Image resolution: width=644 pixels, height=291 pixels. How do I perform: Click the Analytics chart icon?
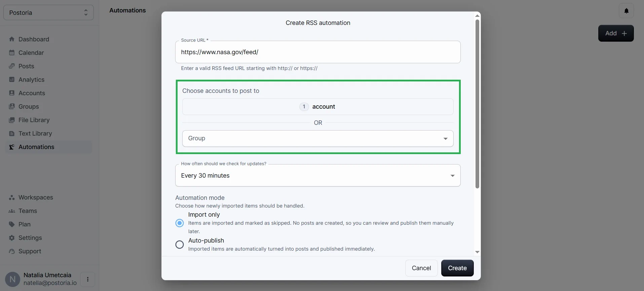12,79
